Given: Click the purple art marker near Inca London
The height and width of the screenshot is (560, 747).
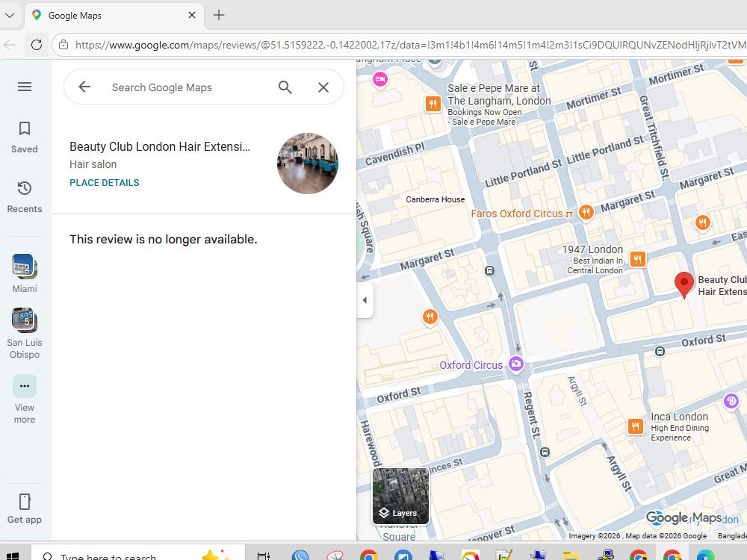Looking at the screenshot, I should [731, 401].
